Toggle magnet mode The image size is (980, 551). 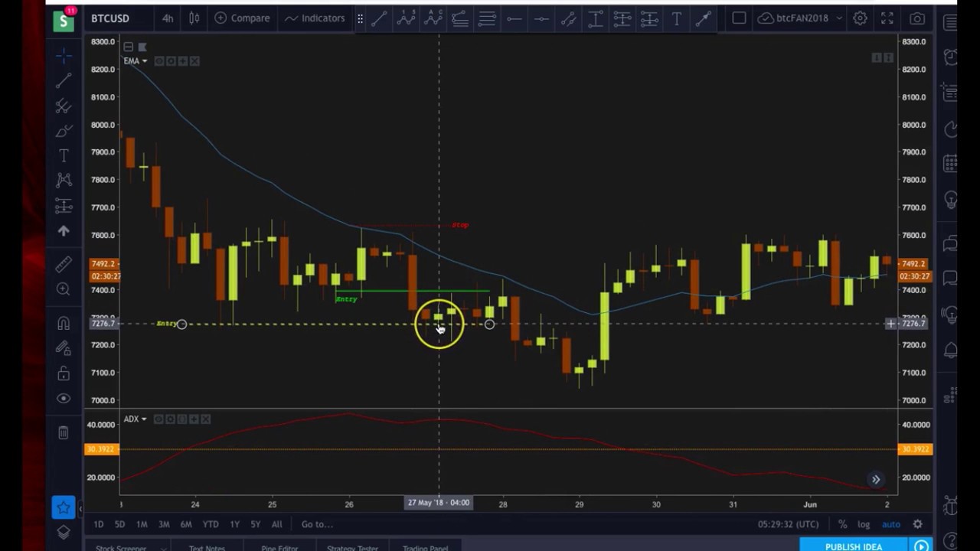tap(64, 324)
